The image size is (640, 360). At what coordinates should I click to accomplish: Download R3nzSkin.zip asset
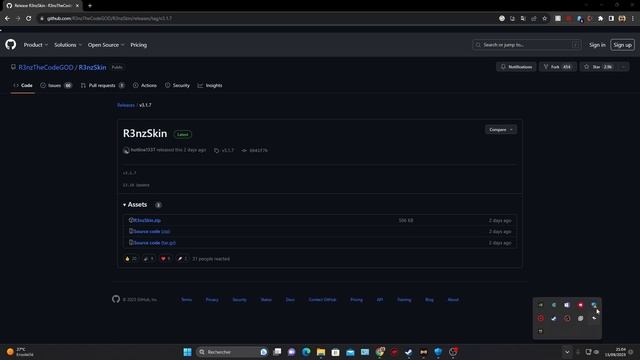point(147,220)
